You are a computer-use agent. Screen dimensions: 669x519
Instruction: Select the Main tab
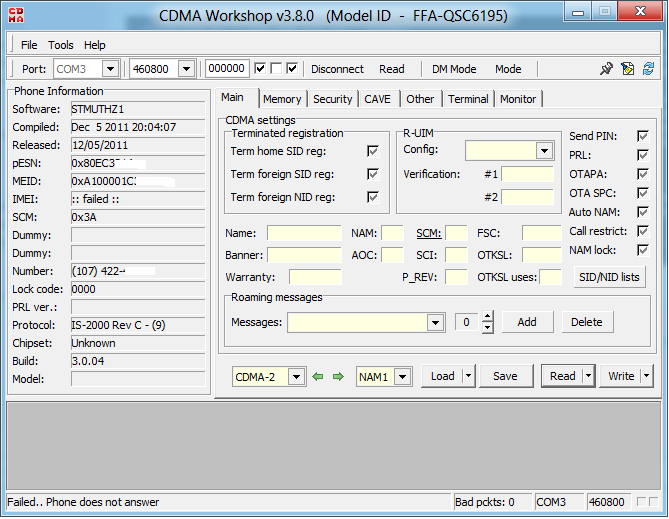click(233, 97)
